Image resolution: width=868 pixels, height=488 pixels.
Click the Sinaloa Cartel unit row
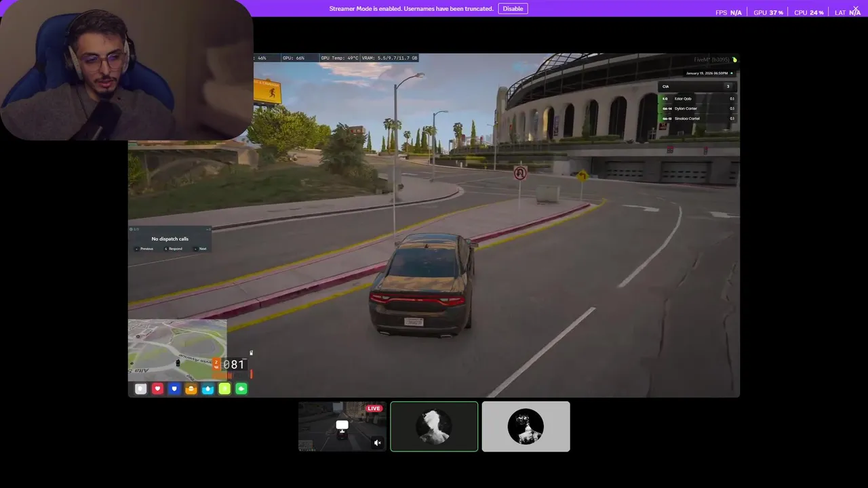tap(698, 119)
